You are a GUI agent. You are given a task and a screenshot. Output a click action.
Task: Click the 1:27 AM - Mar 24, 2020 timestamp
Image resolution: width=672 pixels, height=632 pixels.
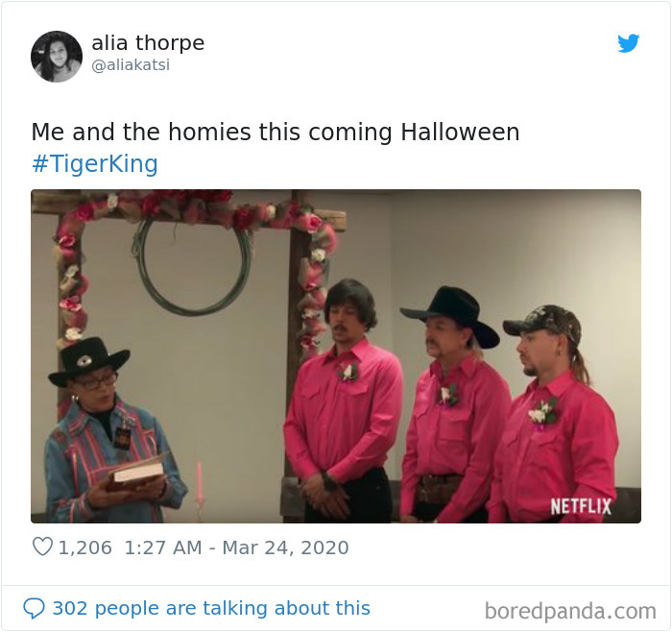tap(236, 547)
